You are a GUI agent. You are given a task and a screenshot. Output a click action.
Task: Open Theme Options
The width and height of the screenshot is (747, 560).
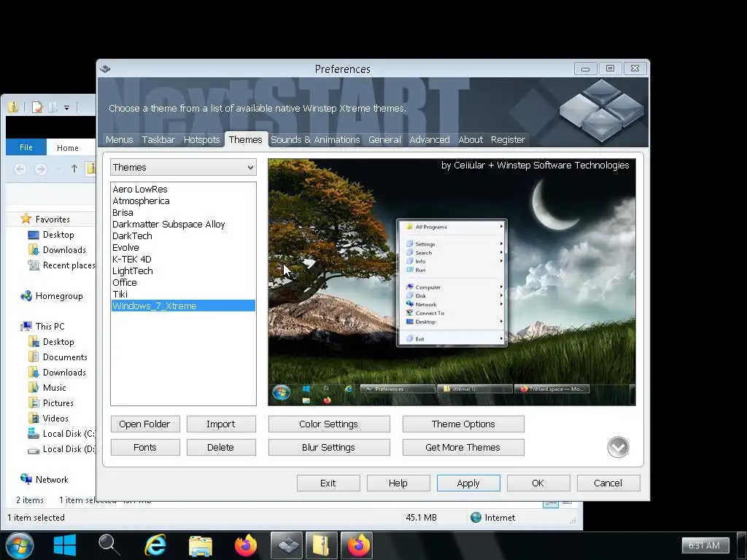click(463, 424)
